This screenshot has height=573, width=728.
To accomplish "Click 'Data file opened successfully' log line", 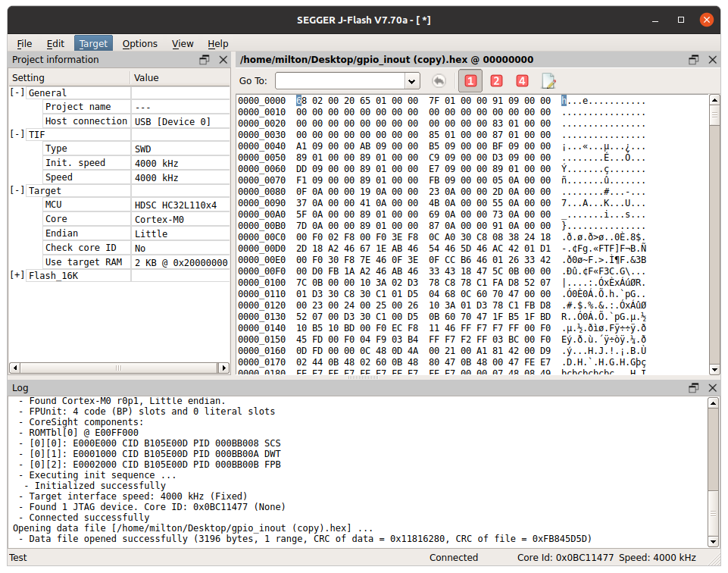I will pyautogui.click(x=310, y=539).
